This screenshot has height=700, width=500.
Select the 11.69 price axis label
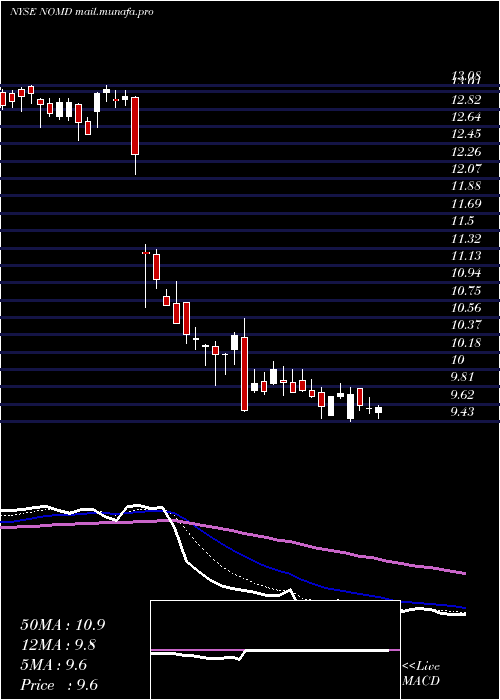(466, 204)
